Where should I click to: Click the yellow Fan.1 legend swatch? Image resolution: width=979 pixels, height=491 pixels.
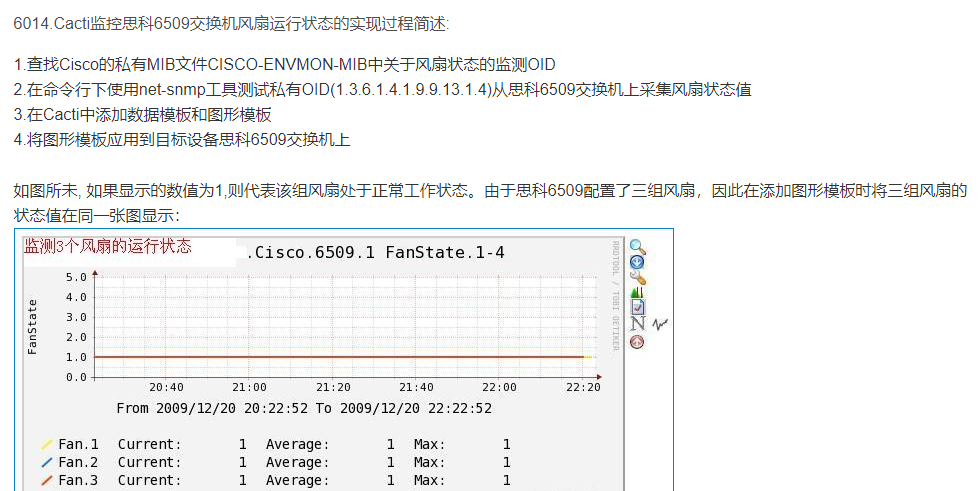[47, 445]
